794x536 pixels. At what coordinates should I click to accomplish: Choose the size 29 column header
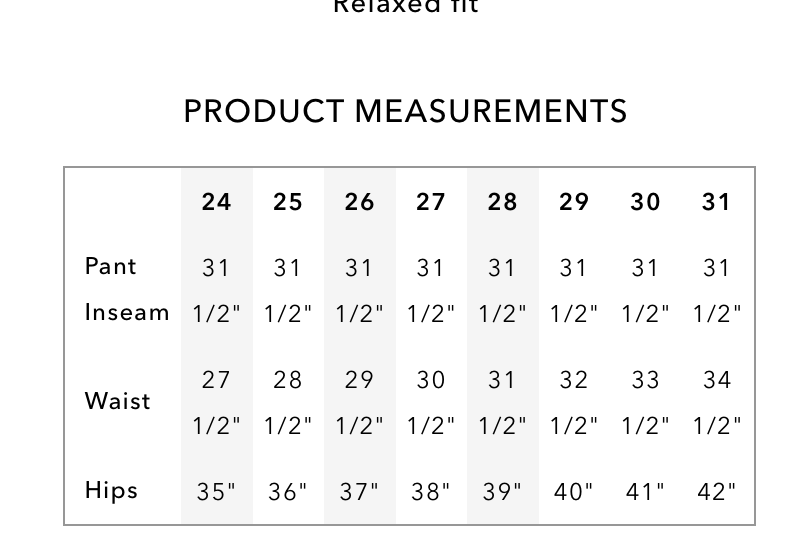(x=574, y=202)
